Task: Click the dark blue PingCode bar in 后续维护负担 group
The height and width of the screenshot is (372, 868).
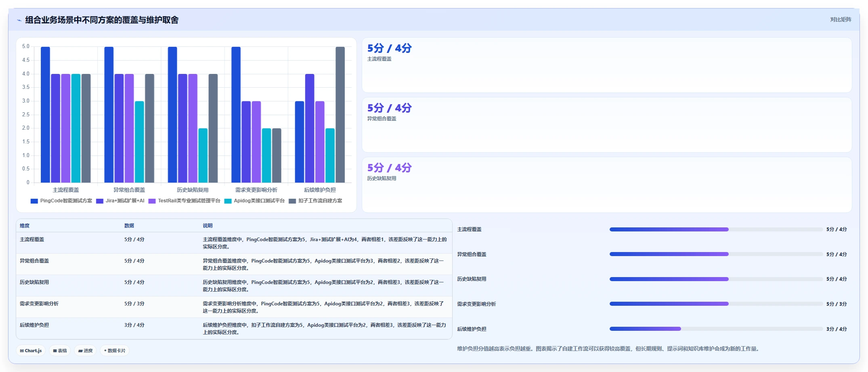Action: point(300,142)
